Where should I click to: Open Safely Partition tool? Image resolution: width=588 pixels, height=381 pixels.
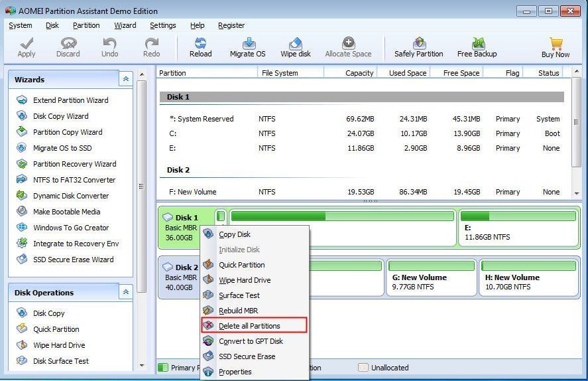(x=418, y=48)
